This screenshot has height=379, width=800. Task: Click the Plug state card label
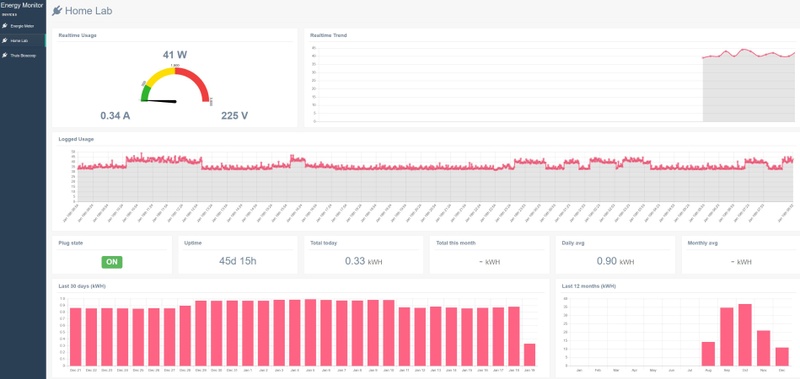(x=71, y=243)
